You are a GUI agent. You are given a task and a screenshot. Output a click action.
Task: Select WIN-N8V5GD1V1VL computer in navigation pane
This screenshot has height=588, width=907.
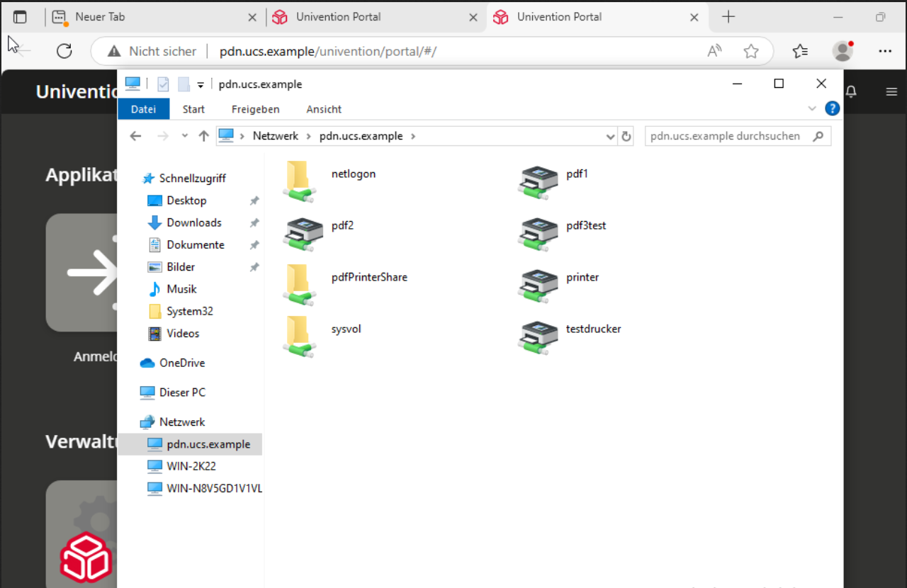click(214, 488)
